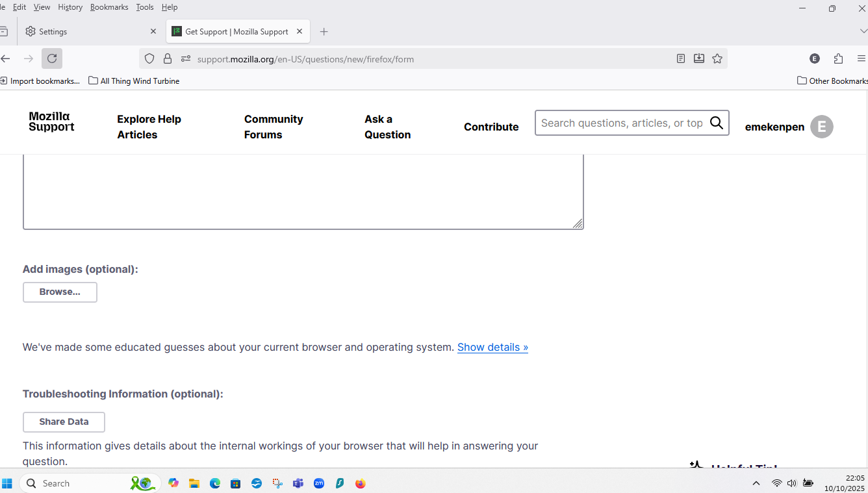Click the Import bookmarks... toolbar item
Viewport: 868px width, 493px height.
click(40, 81)
